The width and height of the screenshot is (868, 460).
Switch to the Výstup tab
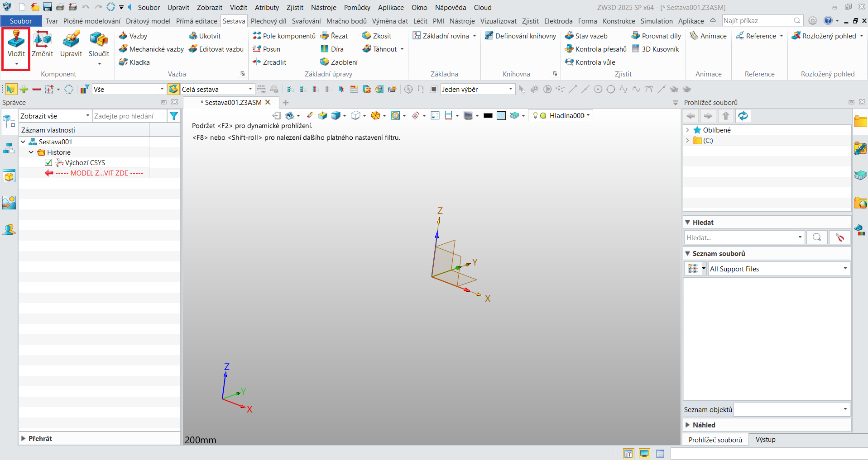765,440
